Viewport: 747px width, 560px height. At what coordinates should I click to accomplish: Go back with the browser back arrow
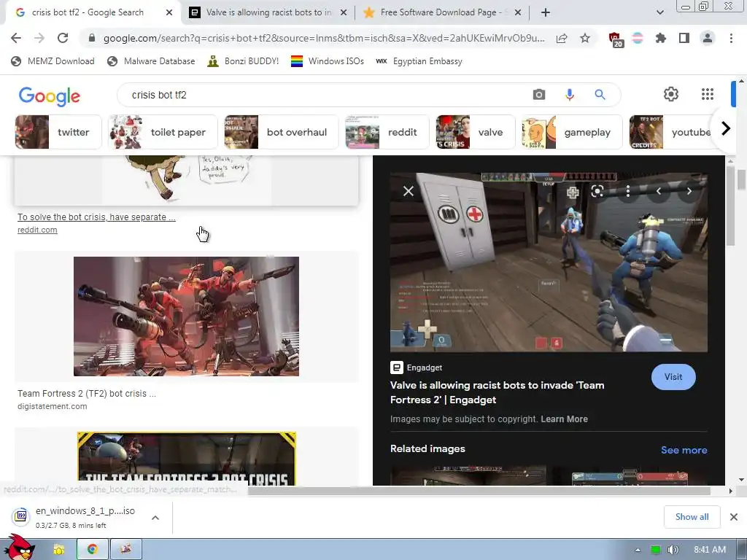coord(16,38)
